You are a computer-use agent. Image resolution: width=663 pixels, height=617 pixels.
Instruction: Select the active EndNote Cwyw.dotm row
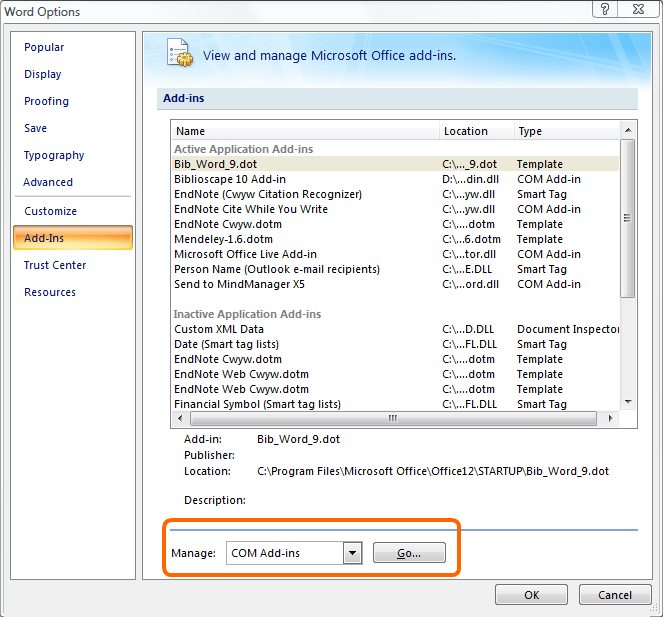pos(395,224)
